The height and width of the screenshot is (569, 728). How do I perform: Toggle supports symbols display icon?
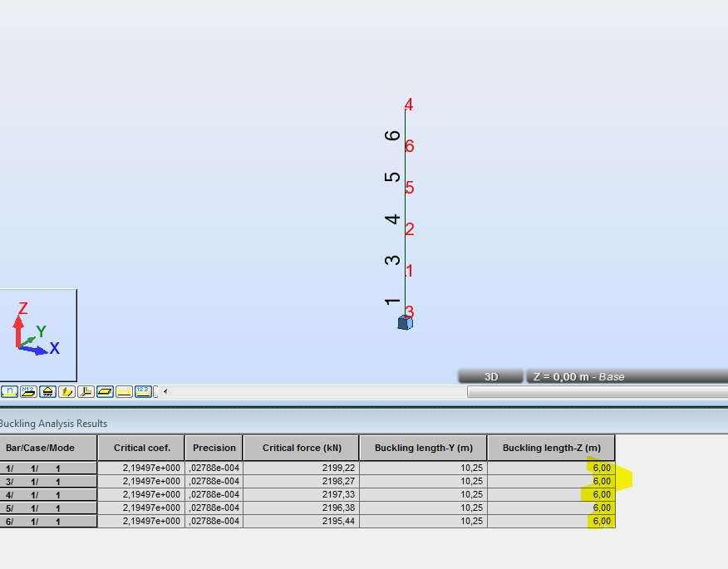pos(48,392)
